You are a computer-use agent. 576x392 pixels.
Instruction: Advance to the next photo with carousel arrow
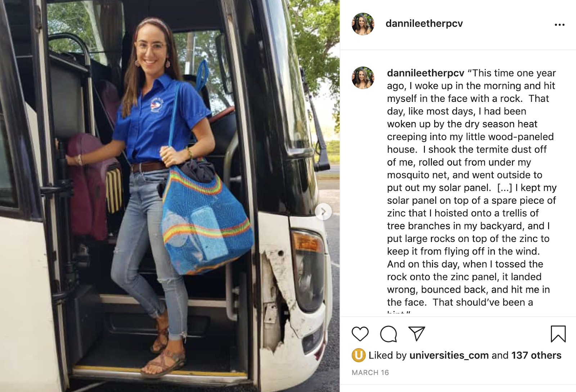tap(323, 212)
